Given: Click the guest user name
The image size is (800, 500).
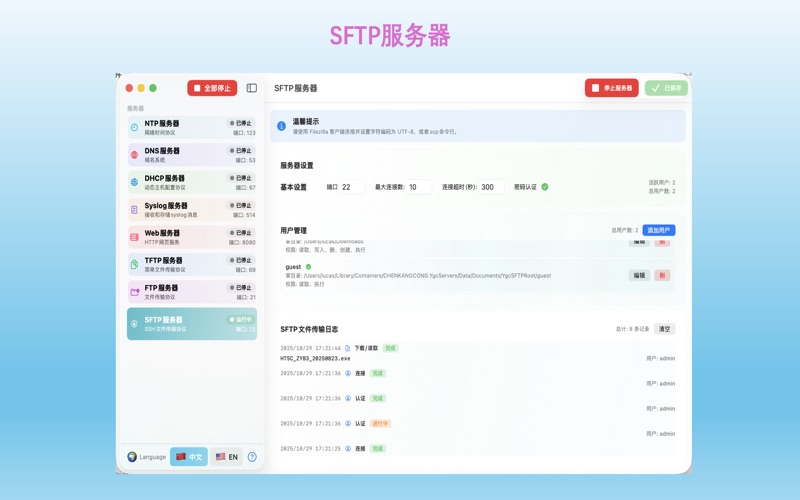Looking at the screenshot, I should point(293,267).
